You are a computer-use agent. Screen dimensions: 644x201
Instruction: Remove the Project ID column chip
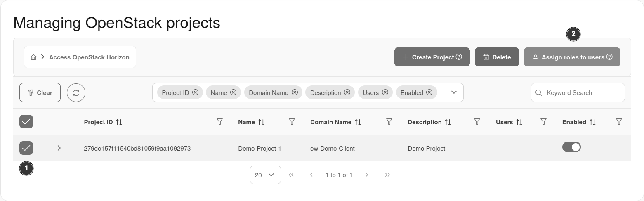(195, 92)
